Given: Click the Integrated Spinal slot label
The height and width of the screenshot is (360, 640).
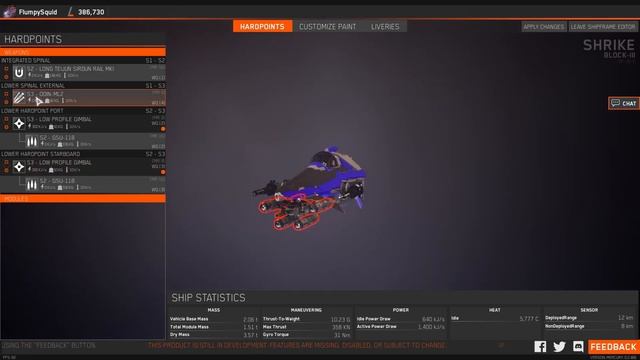Looking at the screenshot, I should click(x=26, y=60).
